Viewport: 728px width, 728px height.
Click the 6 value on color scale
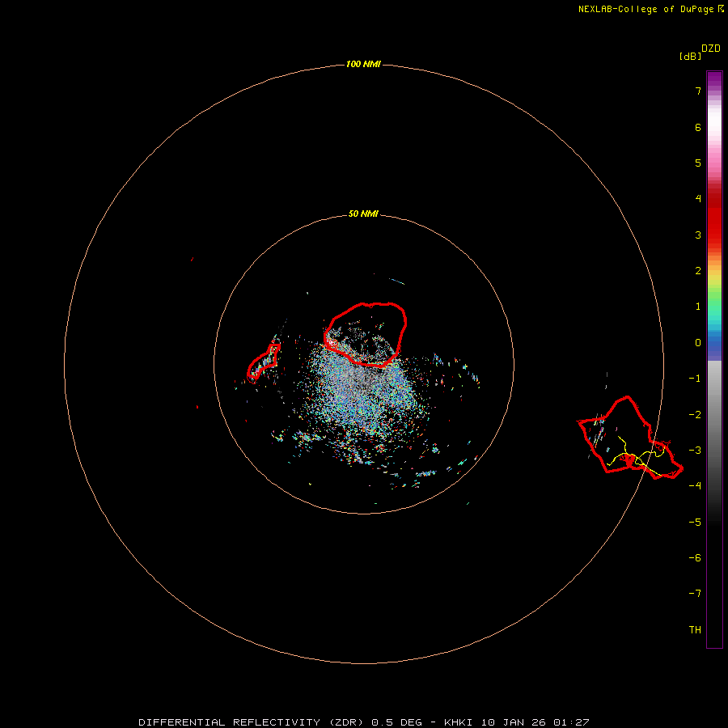[698, 127]
